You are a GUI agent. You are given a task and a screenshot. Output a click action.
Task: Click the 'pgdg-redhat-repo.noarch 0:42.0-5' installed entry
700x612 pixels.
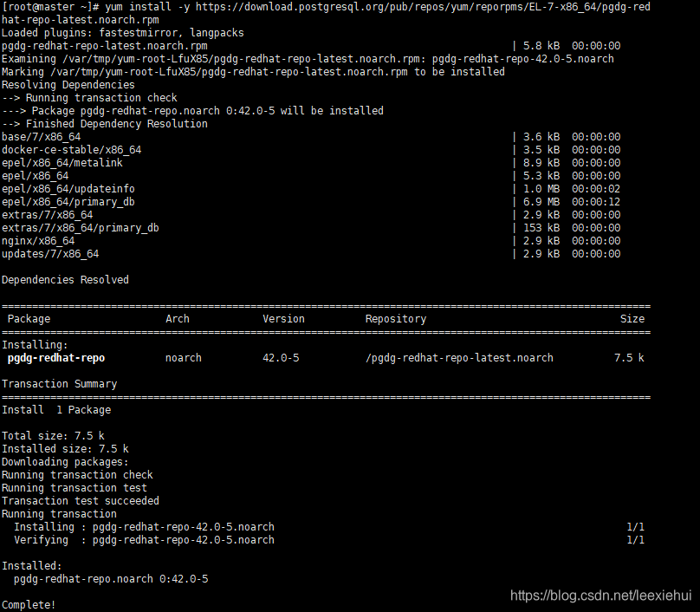pyautogui.click(x=111, y=579)
